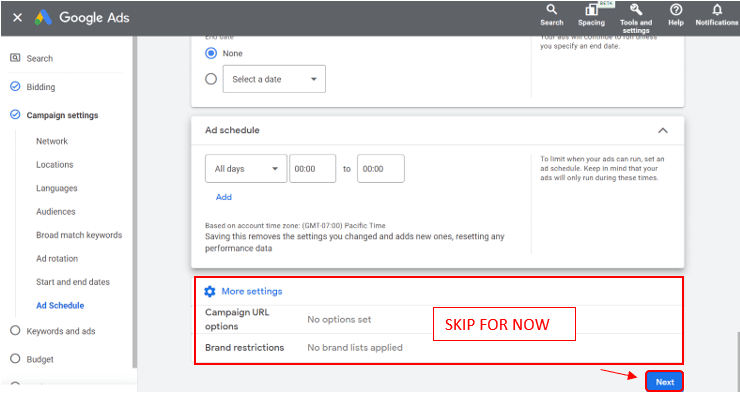Open the All days dropdown
This screenshot has width=740, height=393.
(246, 168)
